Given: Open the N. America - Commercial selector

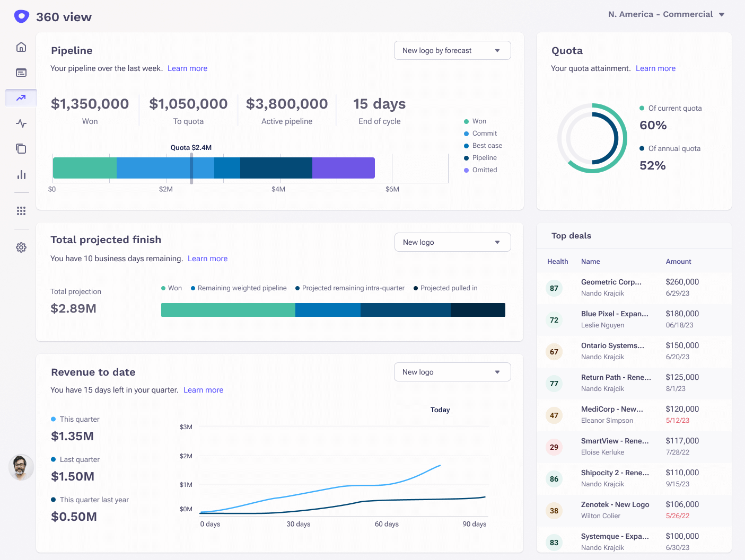Looking at the screenshot, I should click(667, 14).
